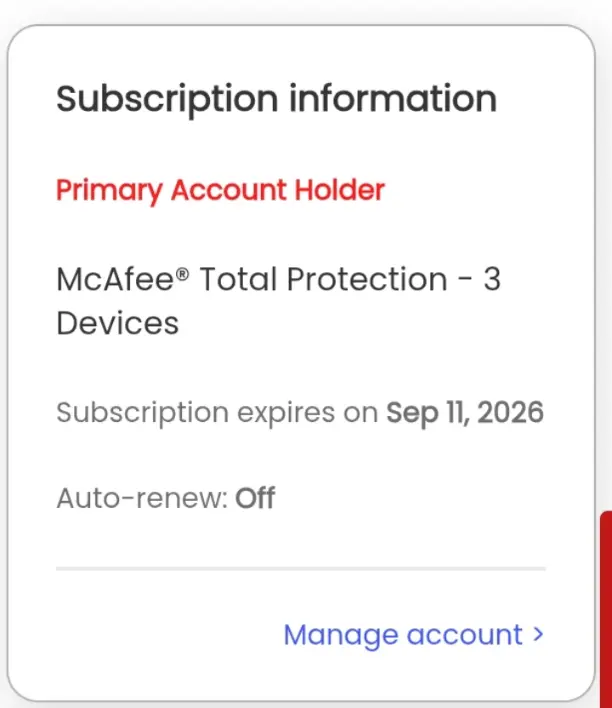This screenshot has height=708, width=612.
Task: Open the Manage account link
Action: 413,635
